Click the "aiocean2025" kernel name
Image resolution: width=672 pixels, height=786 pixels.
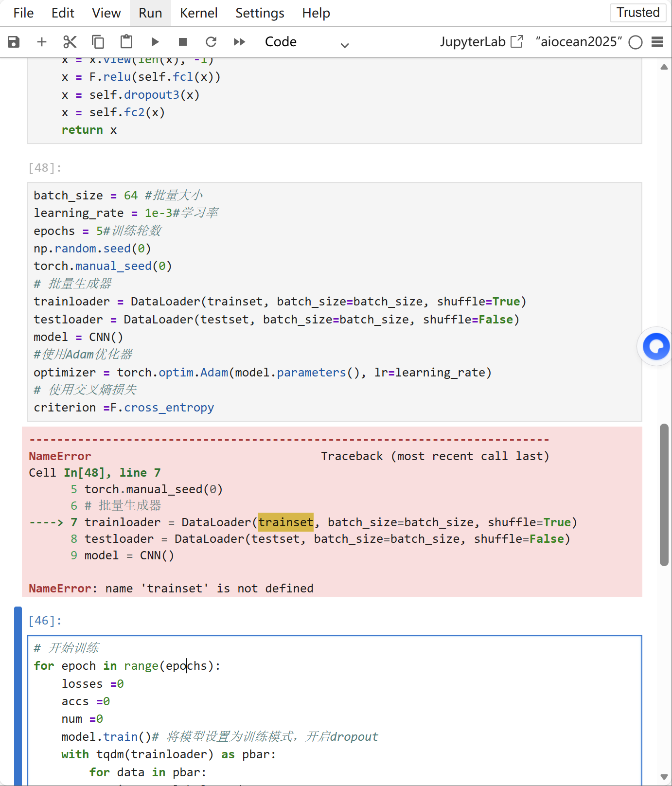pos(579,42)
